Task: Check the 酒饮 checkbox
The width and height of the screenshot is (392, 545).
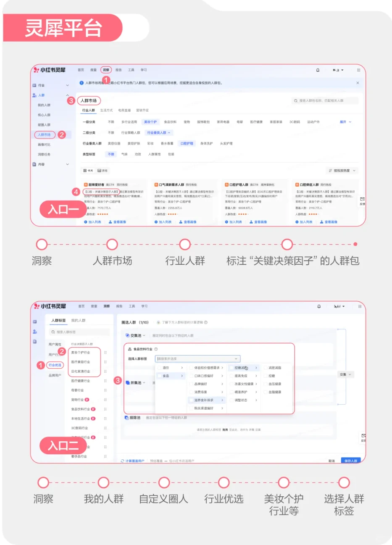Action: [160, 368]
